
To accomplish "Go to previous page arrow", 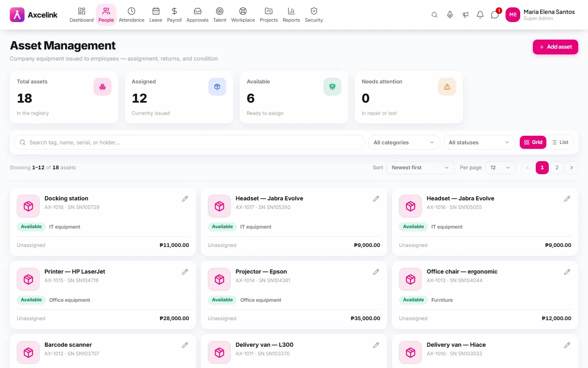I will 528,168.
